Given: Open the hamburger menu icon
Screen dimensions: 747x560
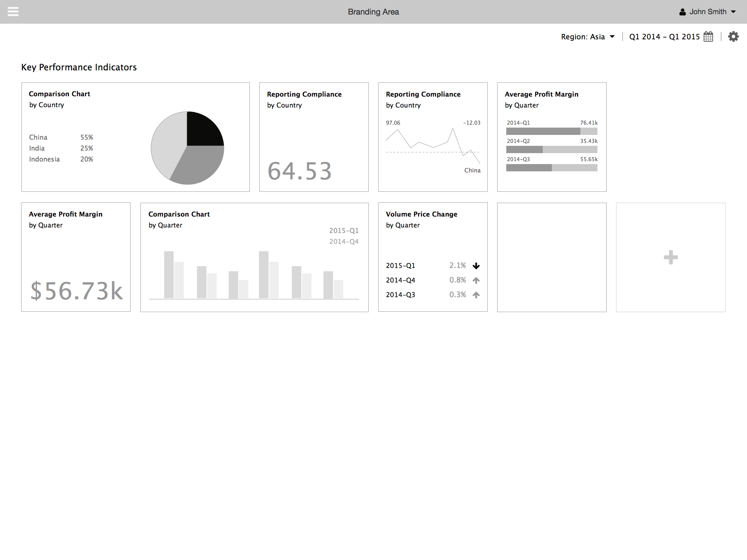Looking at the screenshot, I should (13, 12).
